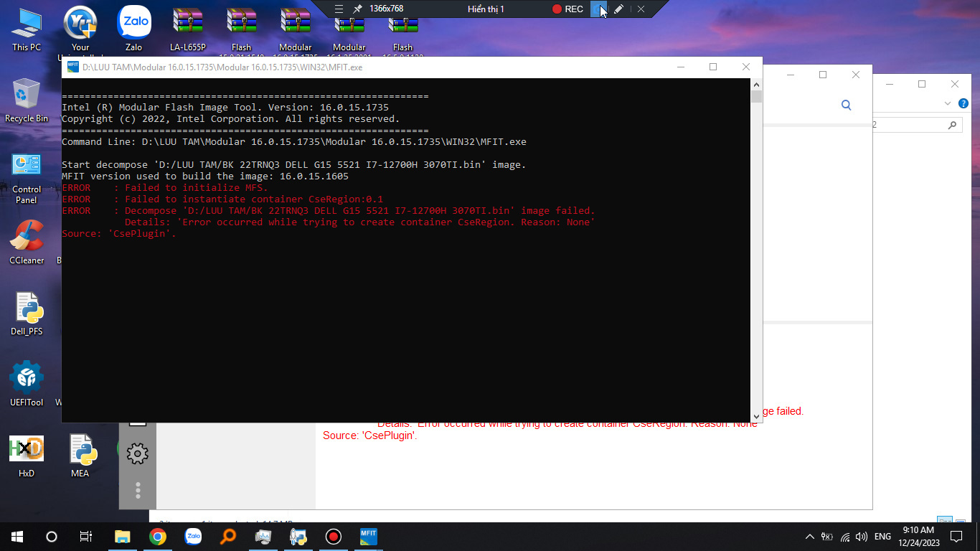Switch to the MFIT app on taskbar
Viewport: 980px width, 551px height.
coord(369,537)
